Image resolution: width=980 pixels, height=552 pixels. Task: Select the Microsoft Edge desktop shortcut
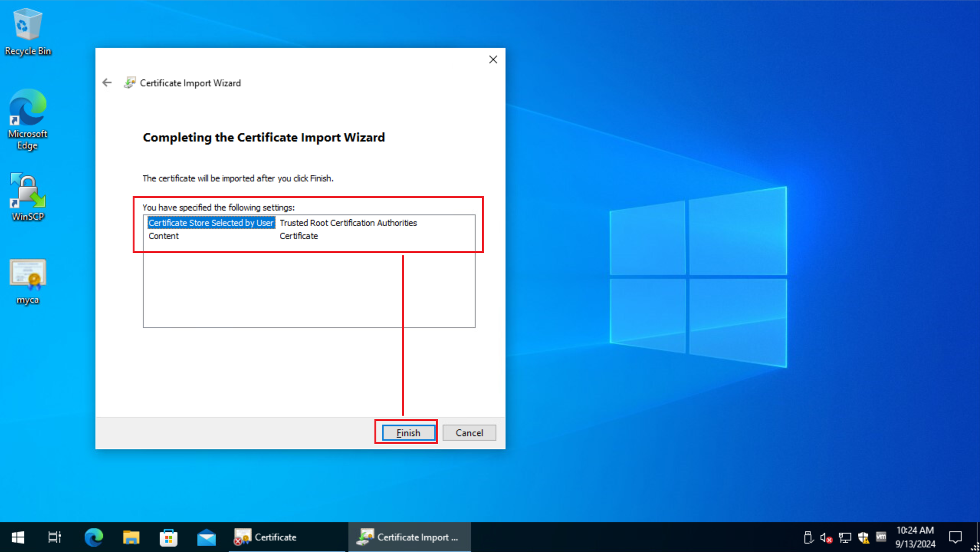(x=28, y=120)
